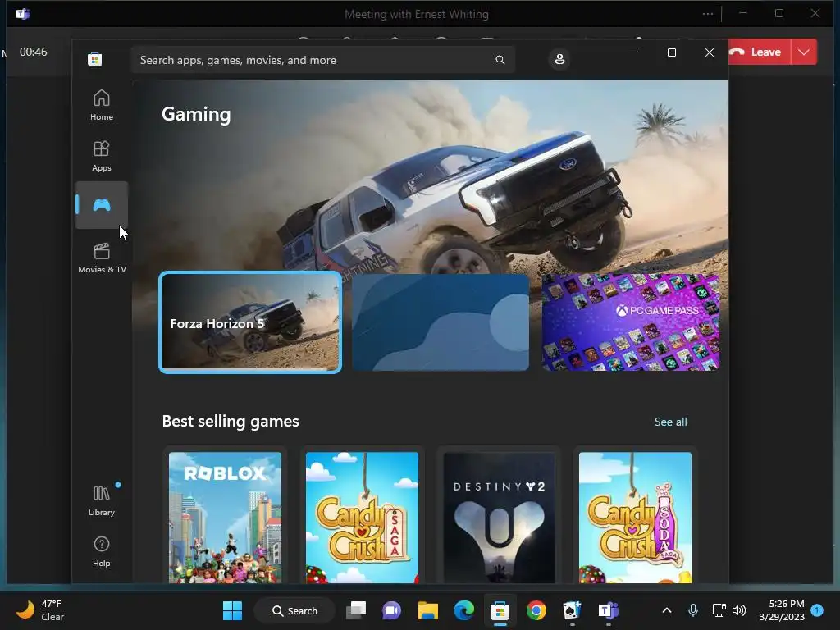Open Movies & TV section

102,258
